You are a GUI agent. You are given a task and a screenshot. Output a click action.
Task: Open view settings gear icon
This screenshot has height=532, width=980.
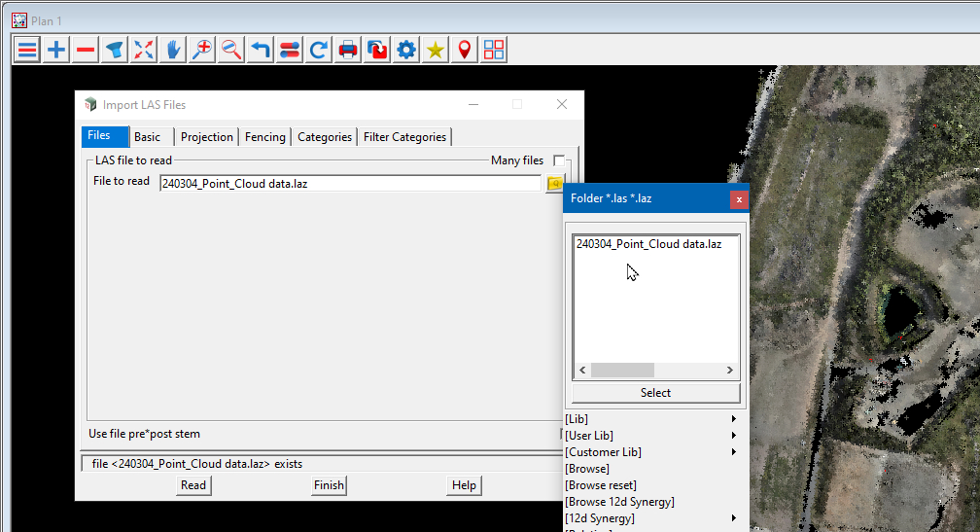[x=406, y=50]
